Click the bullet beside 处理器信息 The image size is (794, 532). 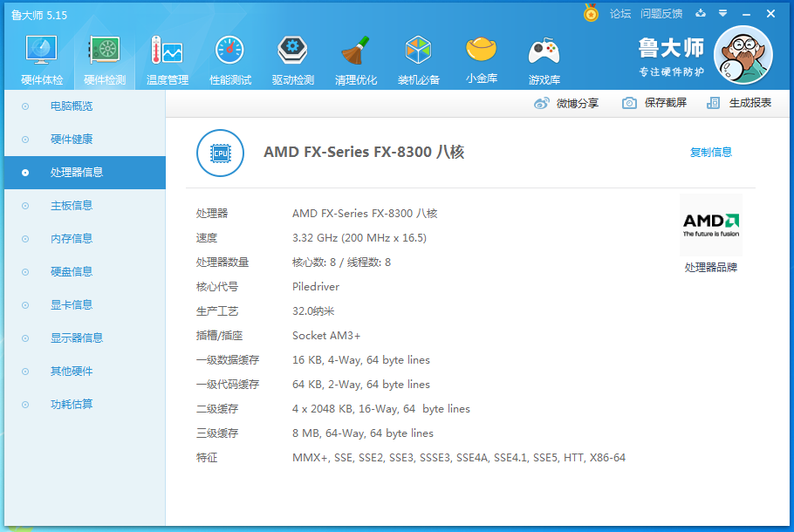[25, 173]
